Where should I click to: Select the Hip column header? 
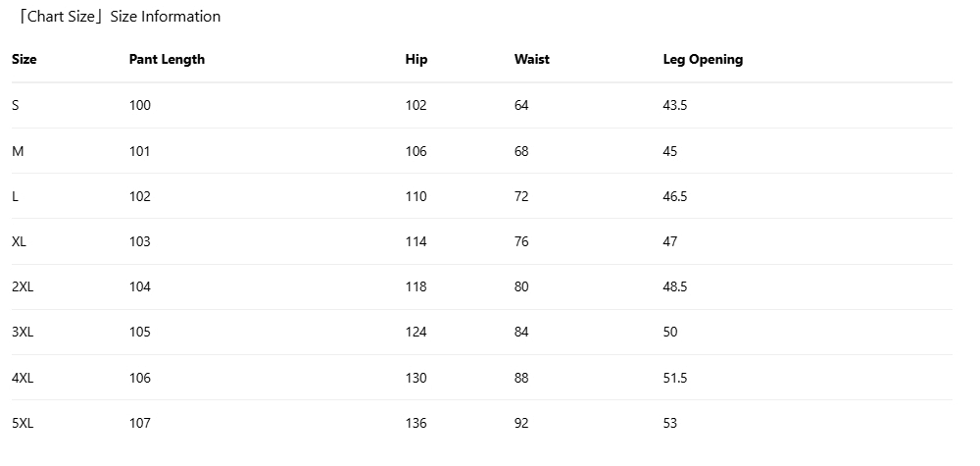416,59
